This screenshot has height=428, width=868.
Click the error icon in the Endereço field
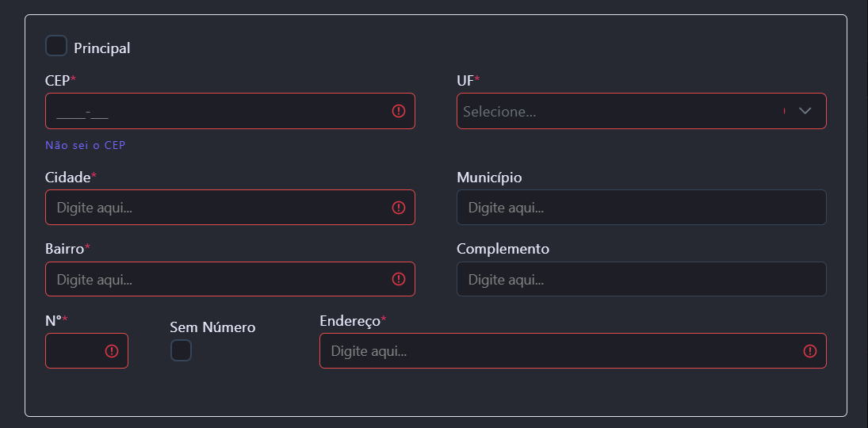pyautogui.click(x=810, y=351)
